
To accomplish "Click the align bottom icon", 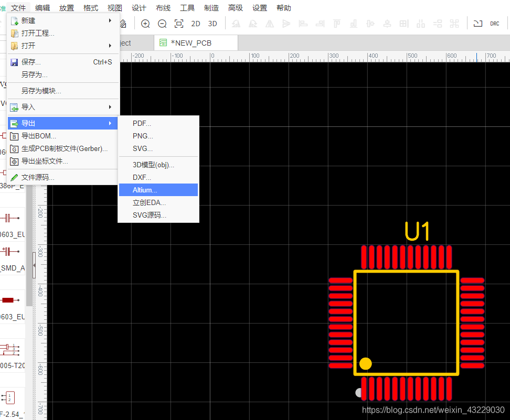I will coord(354,24).
